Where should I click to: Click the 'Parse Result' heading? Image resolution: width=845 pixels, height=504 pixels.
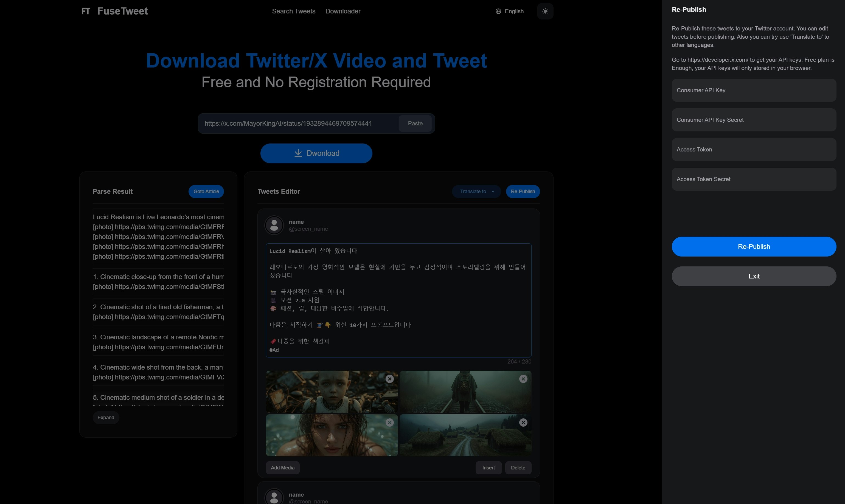tap(113, 191)
